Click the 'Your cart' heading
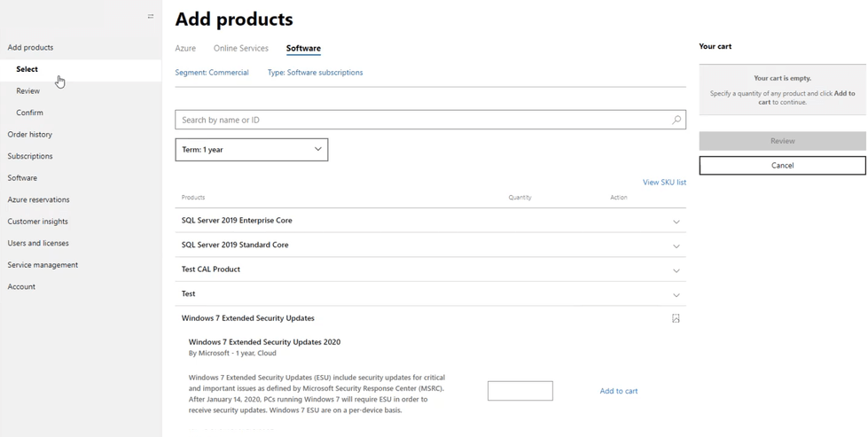This screenshot has width=868, height=437. click(716, 46)
